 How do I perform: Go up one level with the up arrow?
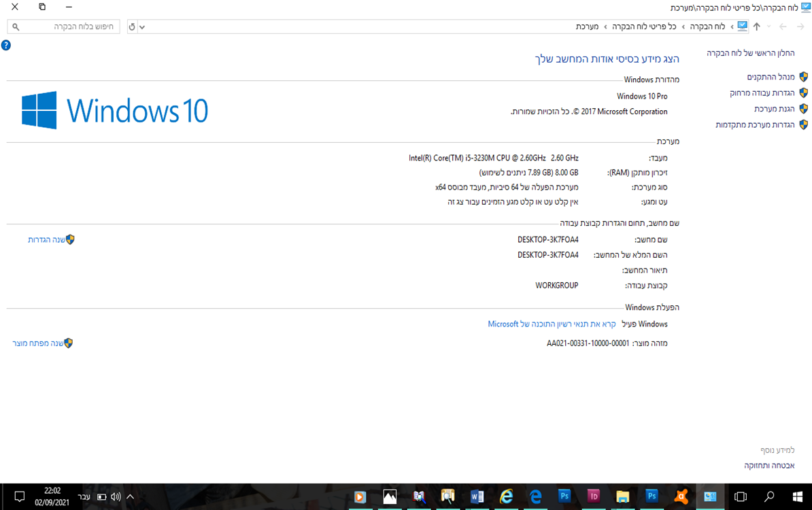(x=757, y=27)
